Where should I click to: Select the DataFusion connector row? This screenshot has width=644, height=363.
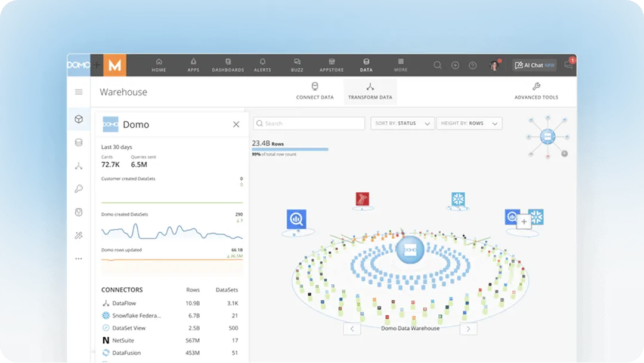click(x=170, y=352)
